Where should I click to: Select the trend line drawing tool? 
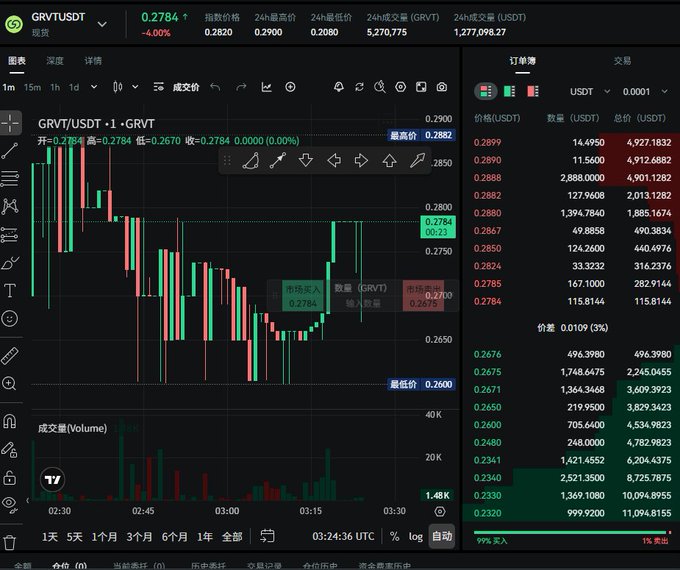tap(10, 151)
